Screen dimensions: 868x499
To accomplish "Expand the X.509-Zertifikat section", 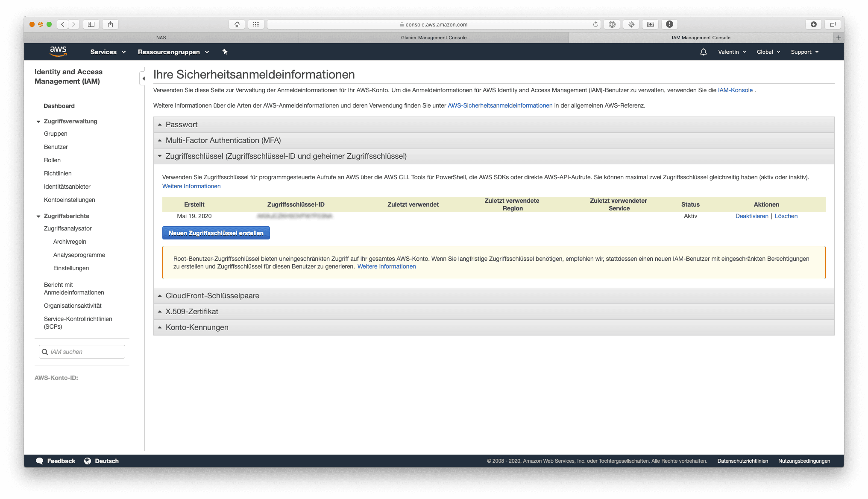I will (494, 312).
